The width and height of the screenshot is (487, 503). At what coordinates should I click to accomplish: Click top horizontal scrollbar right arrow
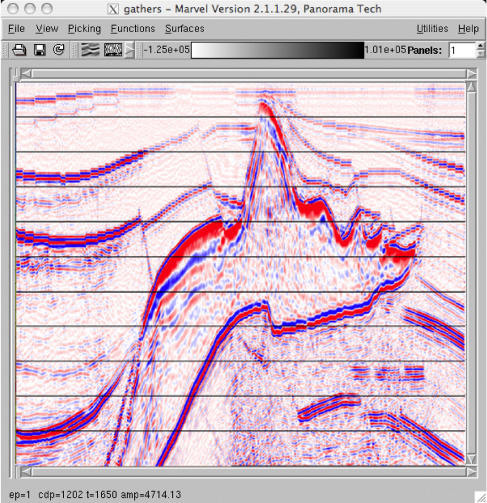click(471, 74)
